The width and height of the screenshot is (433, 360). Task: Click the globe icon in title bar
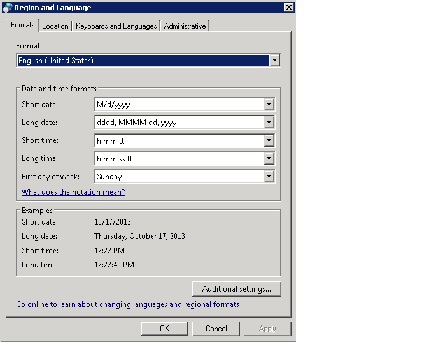[7, 8]
